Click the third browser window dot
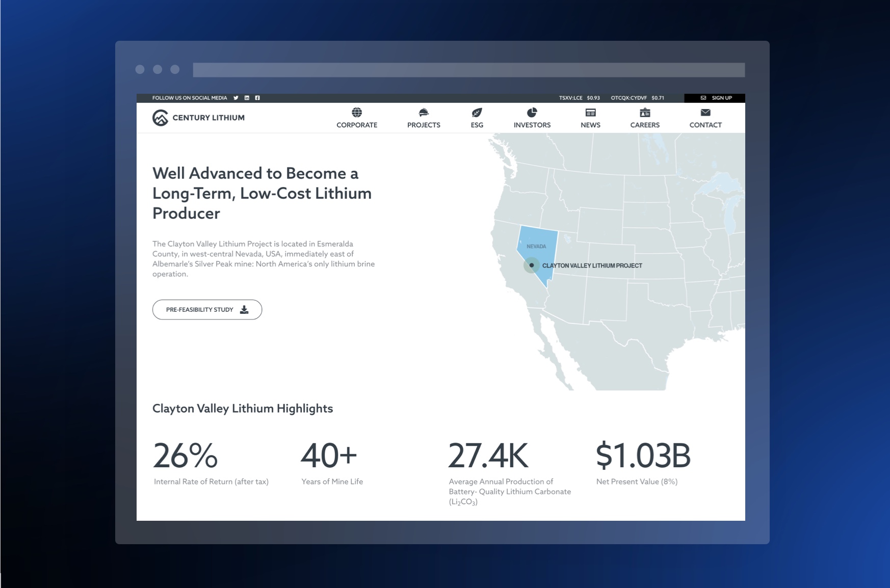Viewport: 890px width, 588px height. pyautogui.click(x=175, y=69)
